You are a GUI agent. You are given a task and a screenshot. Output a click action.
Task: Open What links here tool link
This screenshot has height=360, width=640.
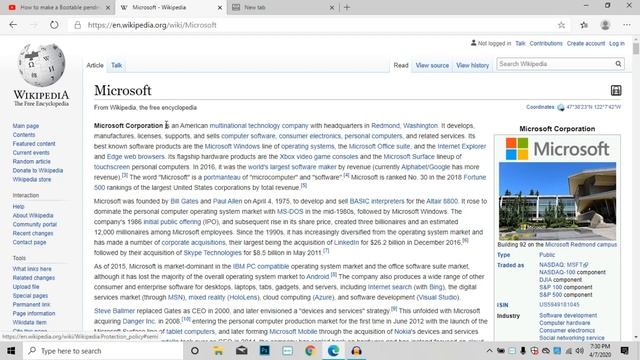pyautogui.click(x=32, y=269)
